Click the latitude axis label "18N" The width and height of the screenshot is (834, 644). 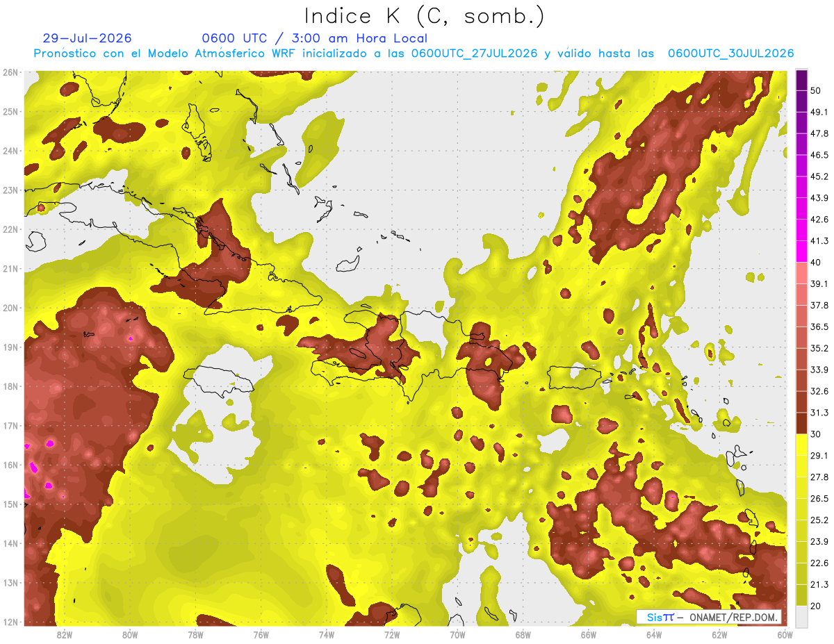(x=10, y=386)
